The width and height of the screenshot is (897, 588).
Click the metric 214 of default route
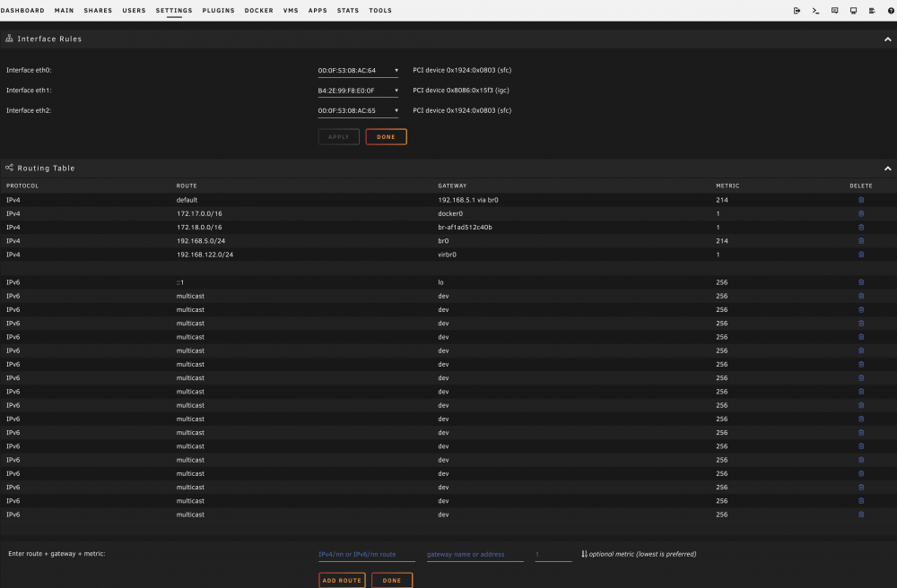[722, 200]
